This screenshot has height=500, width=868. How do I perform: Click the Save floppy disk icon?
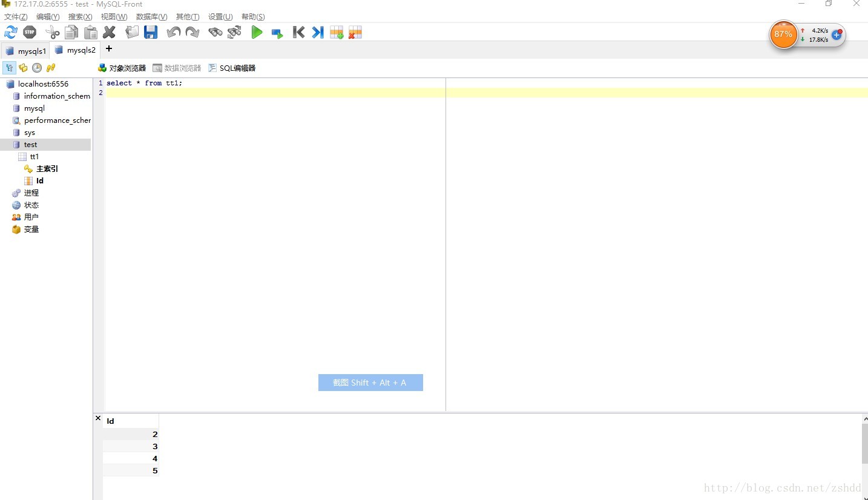tap(151, 33)
